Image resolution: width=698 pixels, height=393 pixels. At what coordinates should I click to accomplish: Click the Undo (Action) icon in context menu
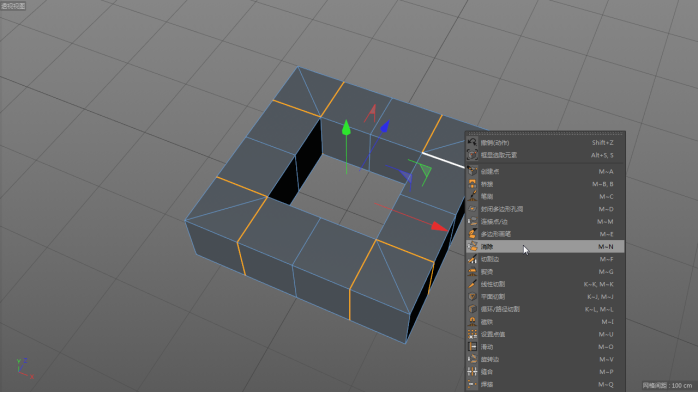point(472,142)
